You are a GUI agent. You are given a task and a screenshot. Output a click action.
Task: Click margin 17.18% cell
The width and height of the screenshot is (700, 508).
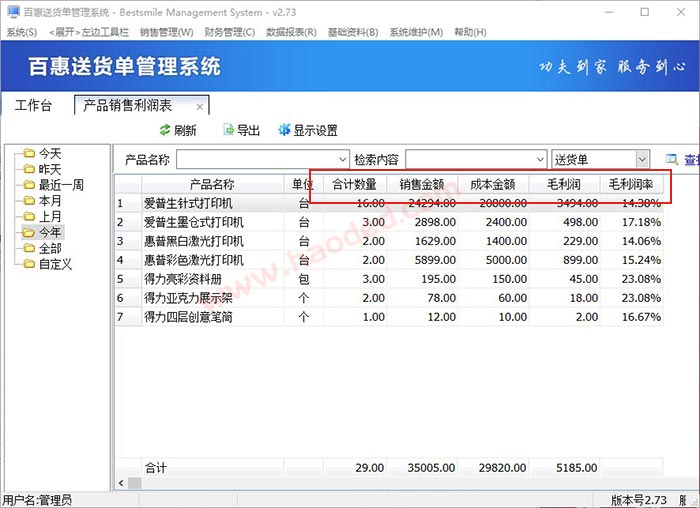pos(632,222)
